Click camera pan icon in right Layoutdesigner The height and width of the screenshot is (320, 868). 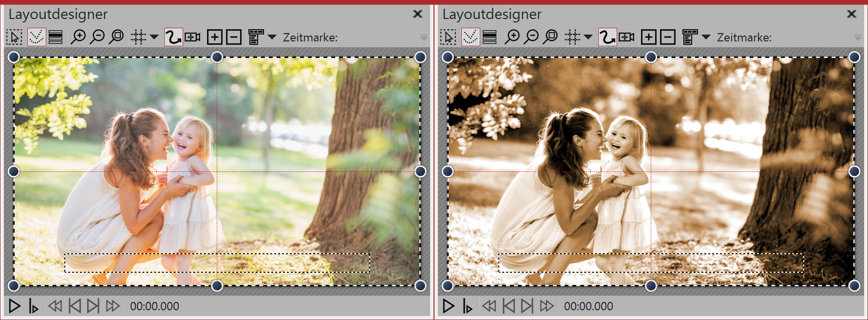click(626, 37)
